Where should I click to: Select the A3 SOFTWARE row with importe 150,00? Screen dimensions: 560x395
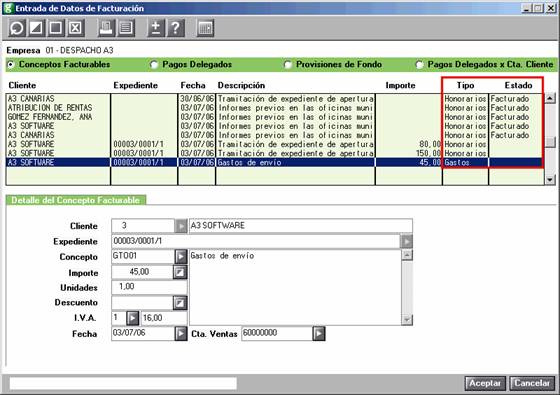275,153
